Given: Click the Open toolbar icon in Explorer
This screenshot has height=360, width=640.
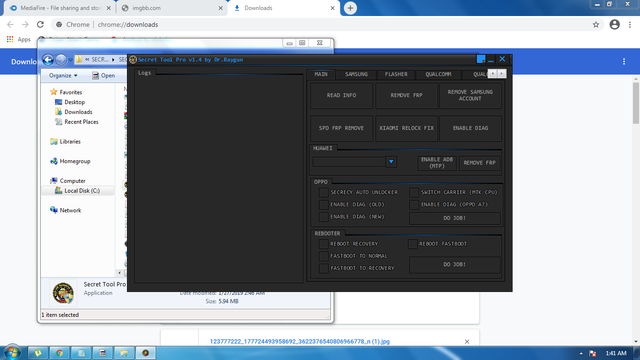Looking at the screenshot, I should pos(95,76).
